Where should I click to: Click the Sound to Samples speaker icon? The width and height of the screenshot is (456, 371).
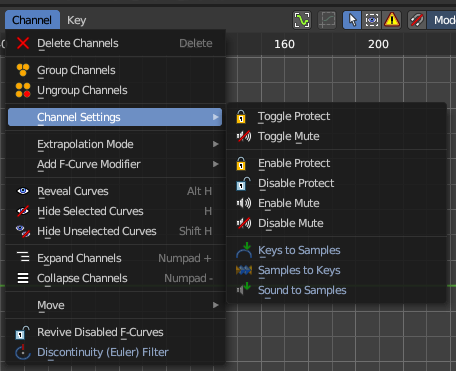[x=244, y=289]
